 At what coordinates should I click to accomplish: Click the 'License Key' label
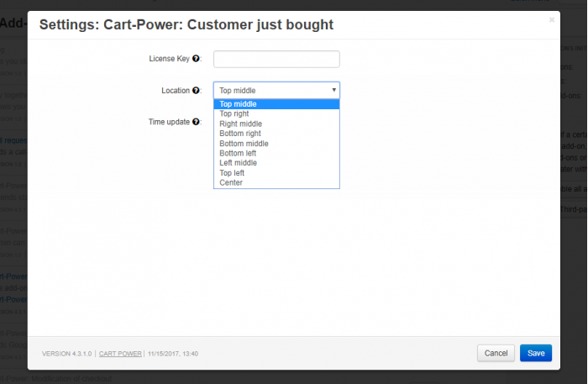[169, 59]
